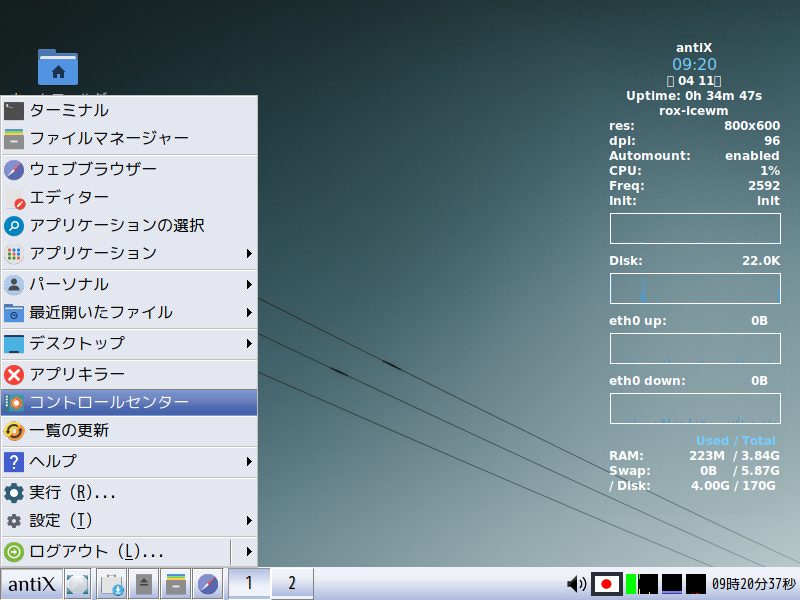The width and height of the screenshot is (800, 600).
Task: Switch to workspace 1
Action: coord(249,583)
